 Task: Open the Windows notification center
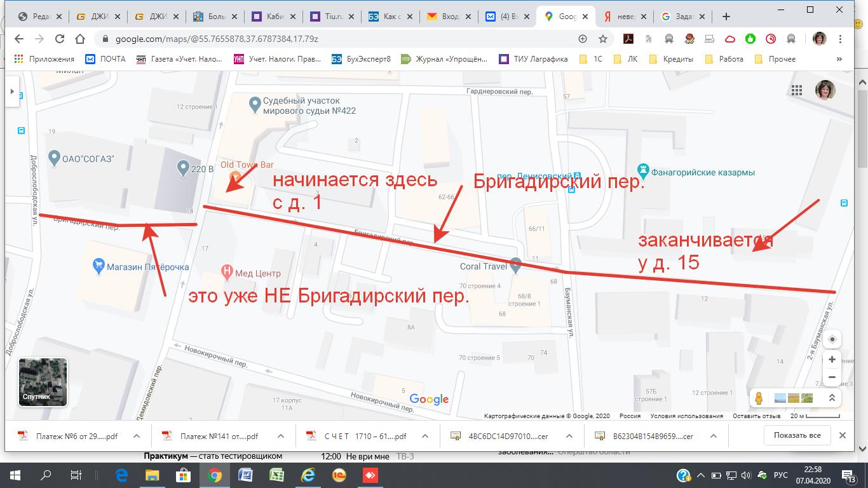click(x=848, y=475)
